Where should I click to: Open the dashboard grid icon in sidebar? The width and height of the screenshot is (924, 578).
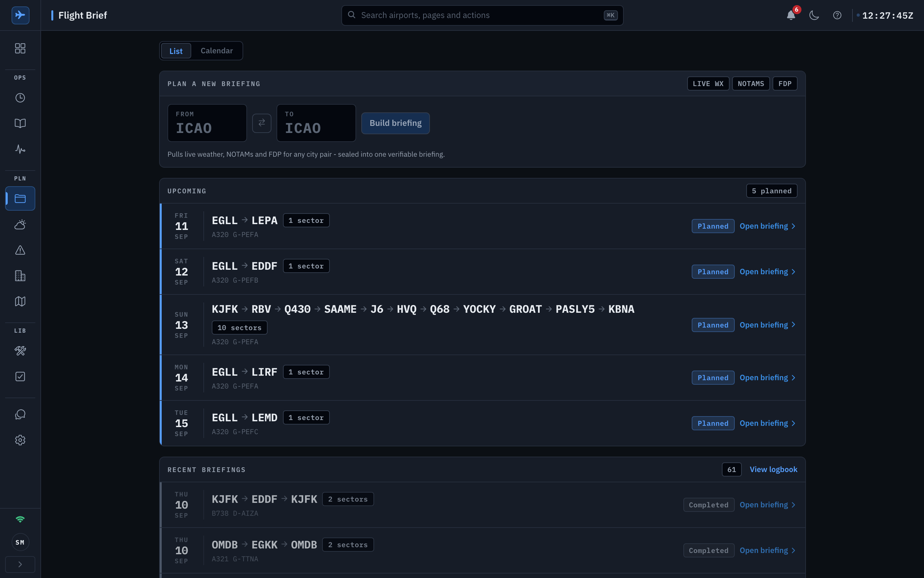click(20, 48)
